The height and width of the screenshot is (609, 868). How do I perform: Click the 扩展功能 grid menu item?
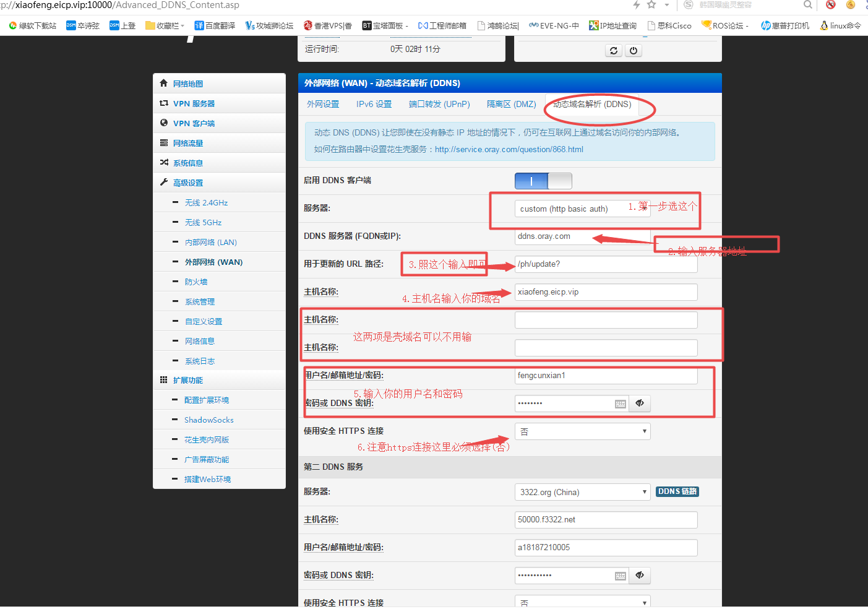tap(219, 380)
